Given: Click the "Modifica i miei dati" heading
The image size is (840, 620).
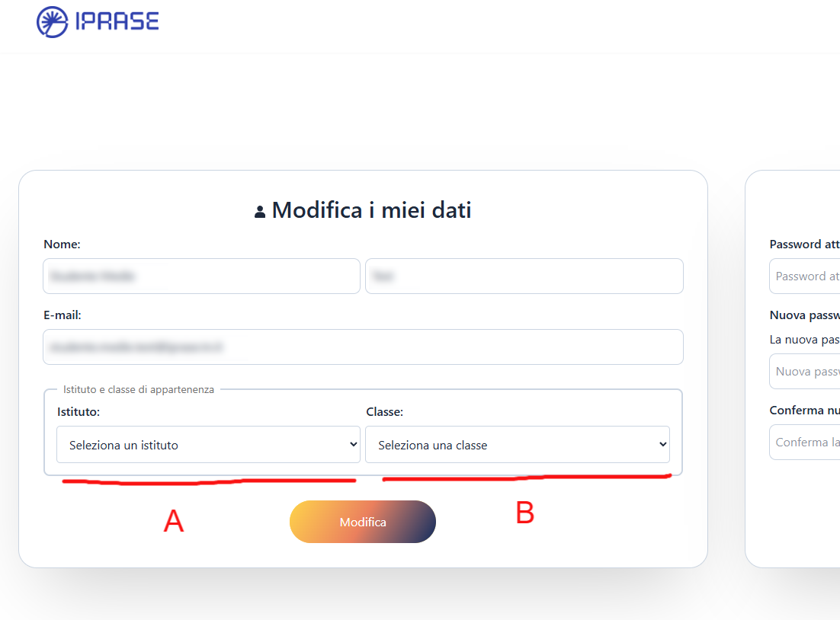Looking at the screenshot, I should (371, 210).
